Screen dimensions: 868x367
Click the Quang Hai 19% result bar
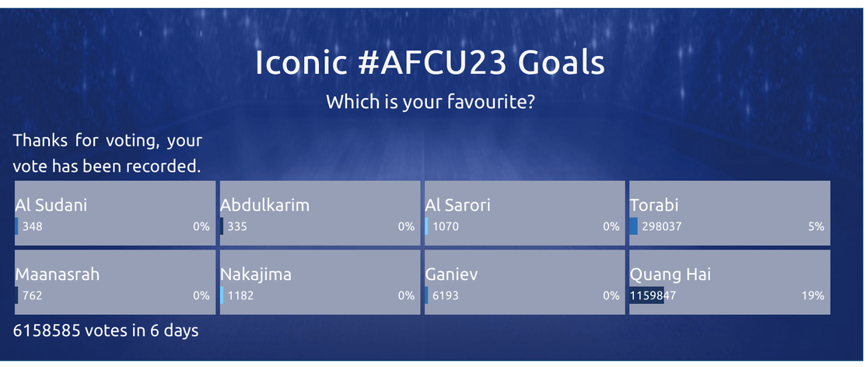click(646, 295)
